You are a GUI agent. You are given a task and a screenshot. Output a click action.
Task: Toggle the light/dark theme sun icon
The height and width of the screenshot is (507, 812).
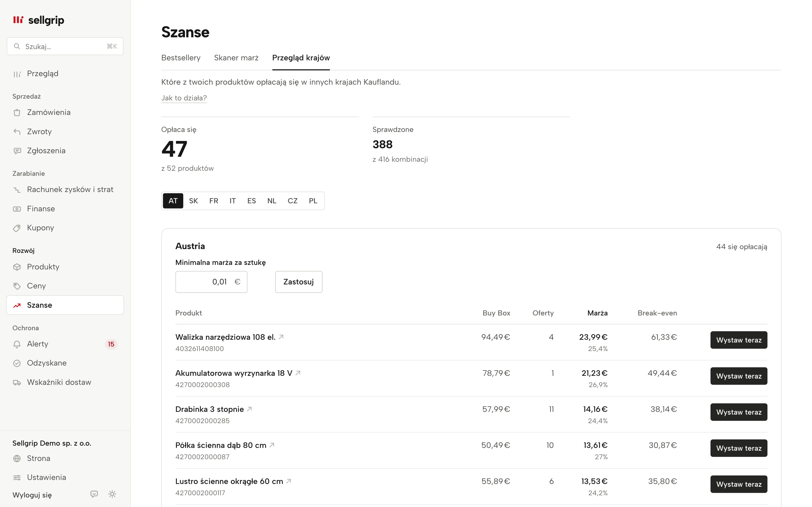coord(112,494)
